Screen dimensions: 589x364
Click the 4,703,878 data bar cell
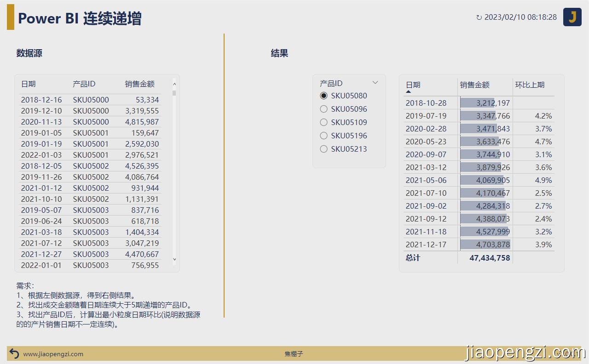(x=485, y=245)
